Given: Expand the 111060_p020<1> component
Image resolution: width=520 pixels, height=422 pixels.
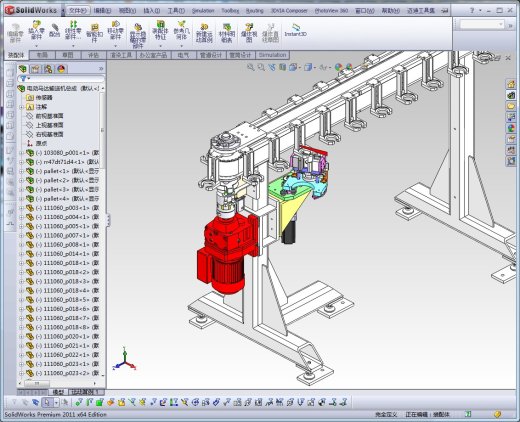Looking at the screenshot, I should (21, 337).
